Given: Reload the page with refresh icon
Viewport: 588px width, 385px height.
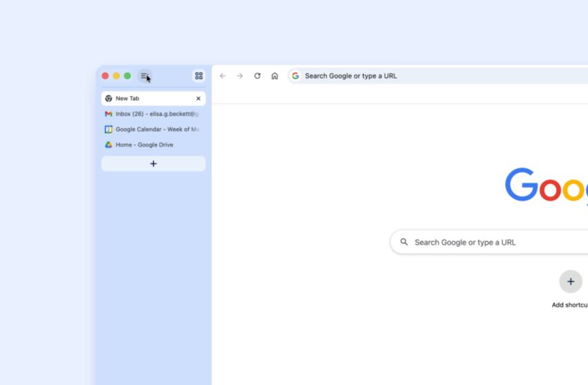Looking at the screenshot, I should pyautogui.click(x=258, y=76).
